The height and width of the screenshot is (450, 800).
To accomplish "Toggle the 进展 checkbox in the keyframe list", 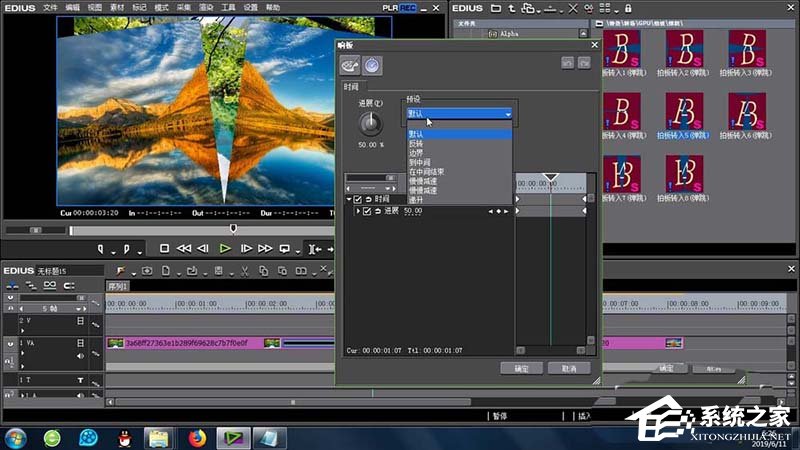I will click(x=366, y=211).
